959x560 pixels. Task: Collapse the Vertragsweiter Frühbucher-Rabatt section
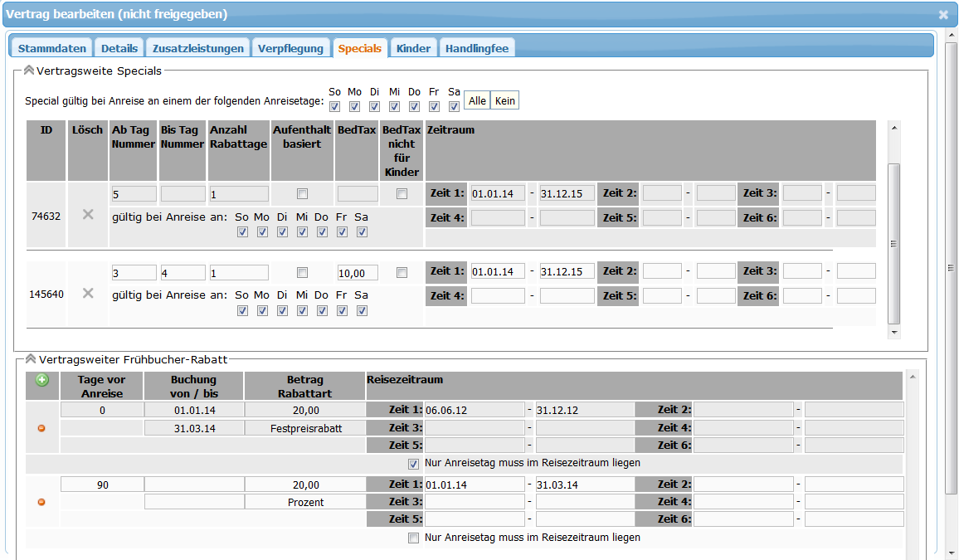coord(31,359)
